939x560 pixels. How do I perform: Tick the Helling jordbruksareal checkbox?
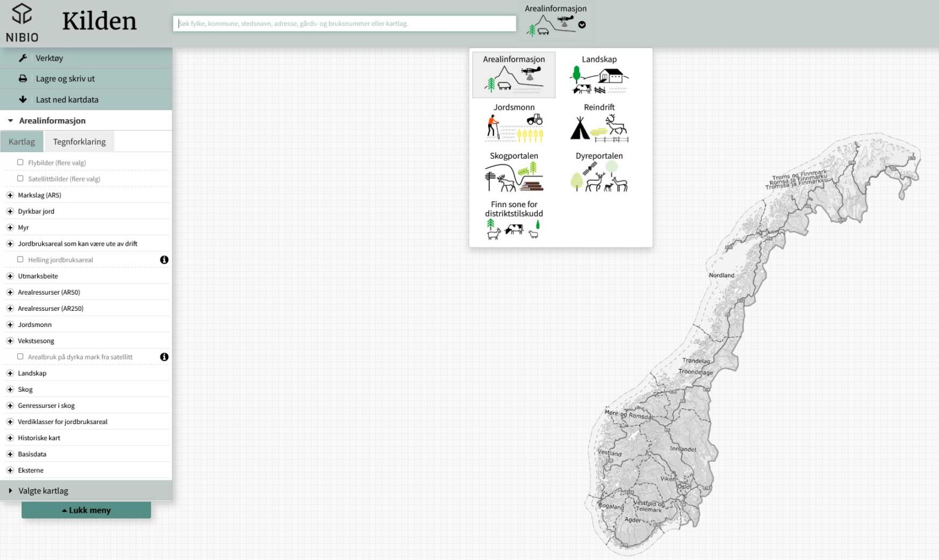pyautogui.click(x=20, y=259)
